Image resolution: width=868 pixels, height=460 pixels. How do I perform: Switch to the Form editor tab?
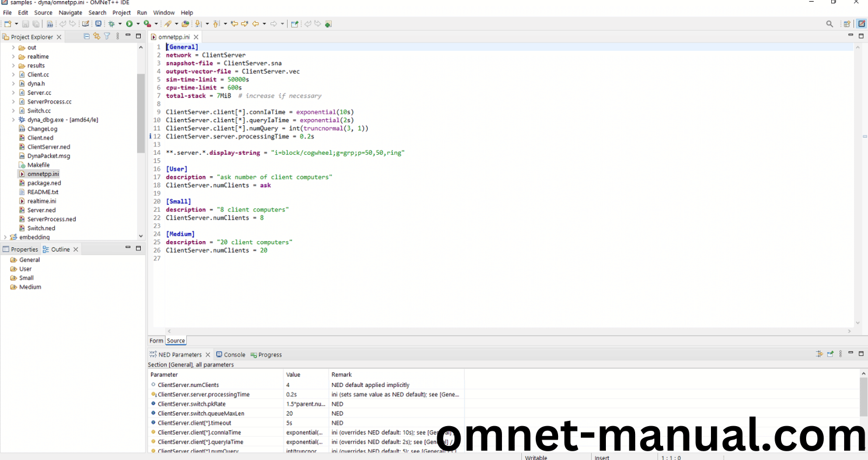156,341
